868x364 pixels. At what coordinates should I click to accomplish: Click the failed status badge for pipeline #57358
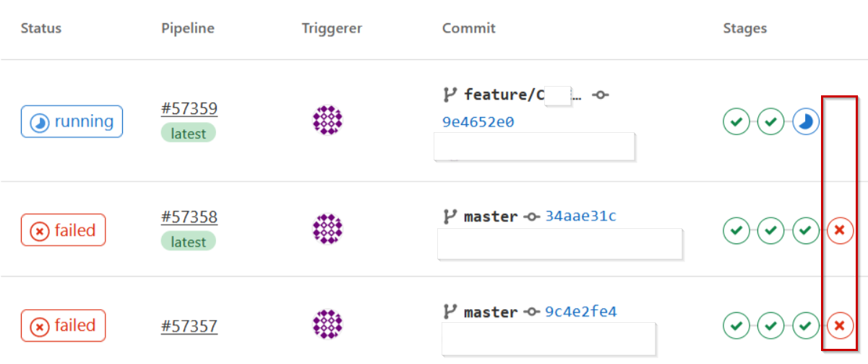click(x=64, y=230)
